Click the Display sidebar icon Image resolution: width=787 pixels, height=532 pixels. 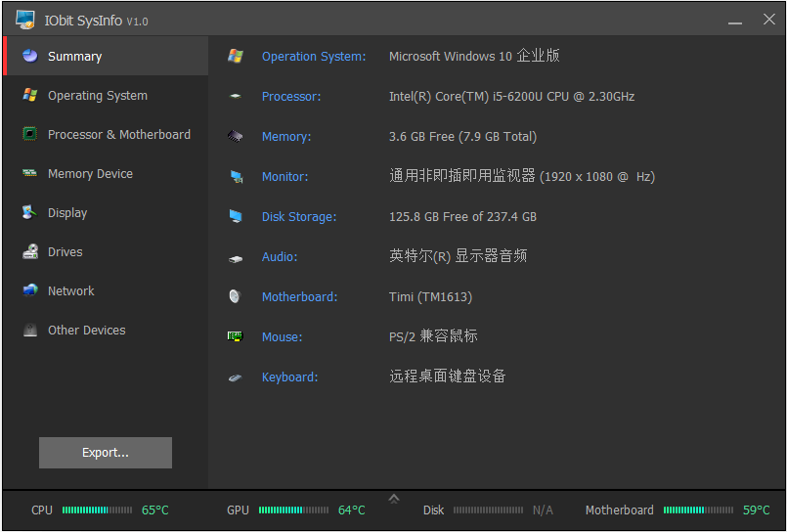click(x=29, y=212)
